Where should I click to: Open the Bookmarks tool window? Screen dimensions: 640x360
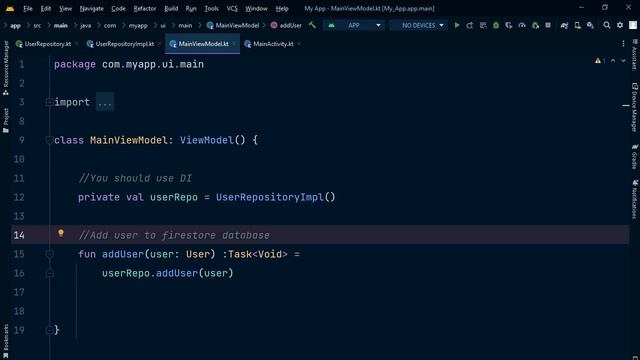click(6, 341)
